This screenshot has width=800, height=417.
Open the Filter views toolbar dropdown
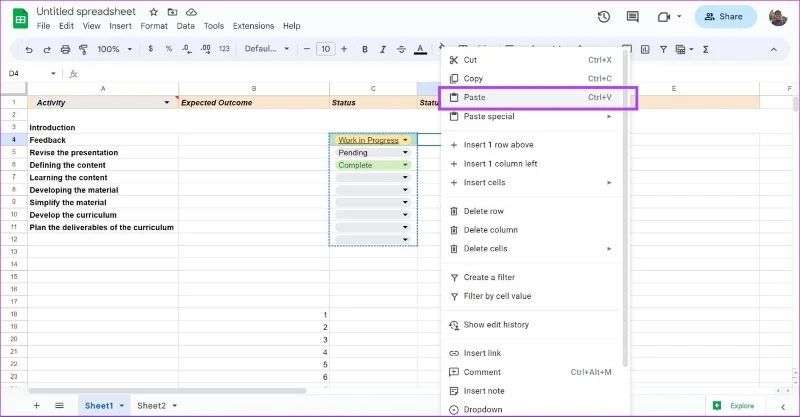(684, 50)
